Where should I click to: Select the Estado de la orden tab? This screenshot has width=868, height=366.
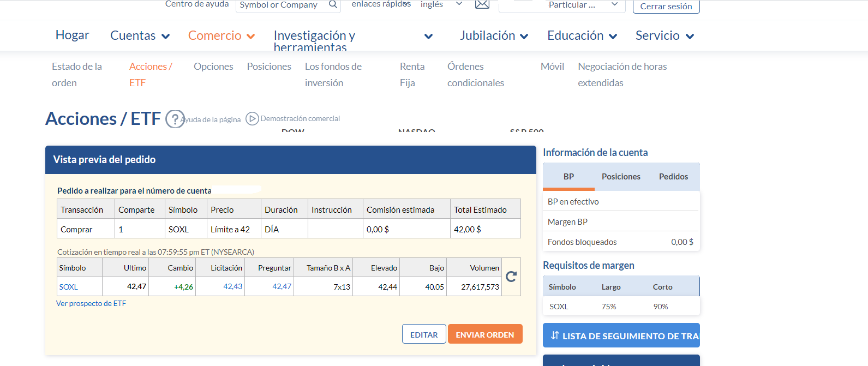click(77, 75)
